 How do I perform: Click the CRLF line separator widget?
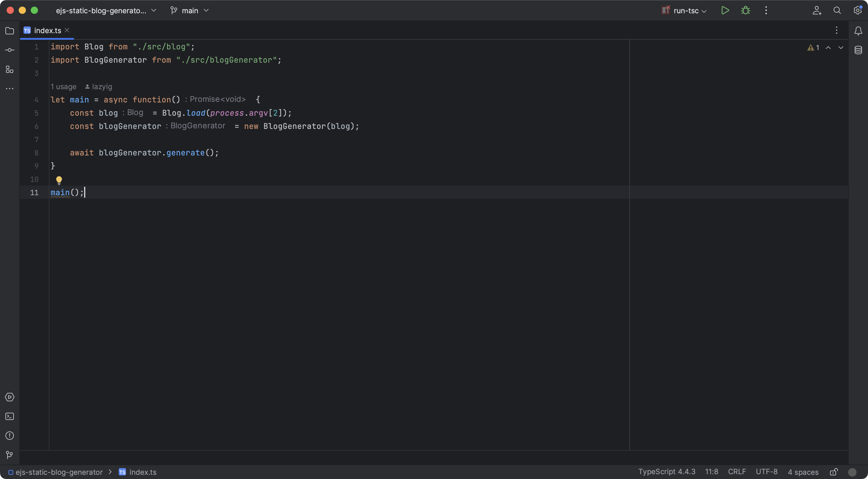737,472
